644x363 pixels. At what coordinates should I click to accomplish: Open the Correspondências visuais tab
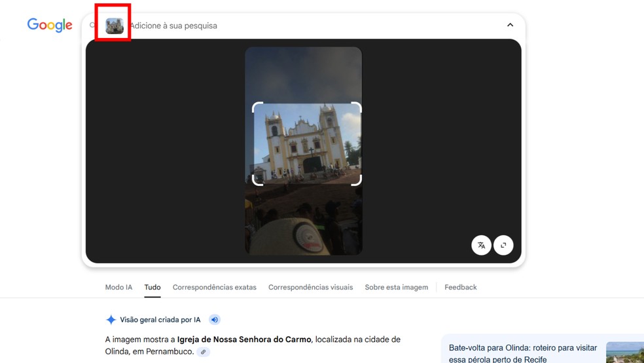pyautogui.click(x=310, y=288)
